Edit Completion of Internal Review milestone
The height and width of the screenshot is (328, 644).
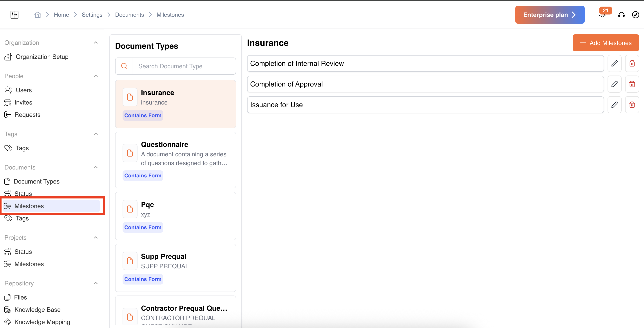(614, 63)
